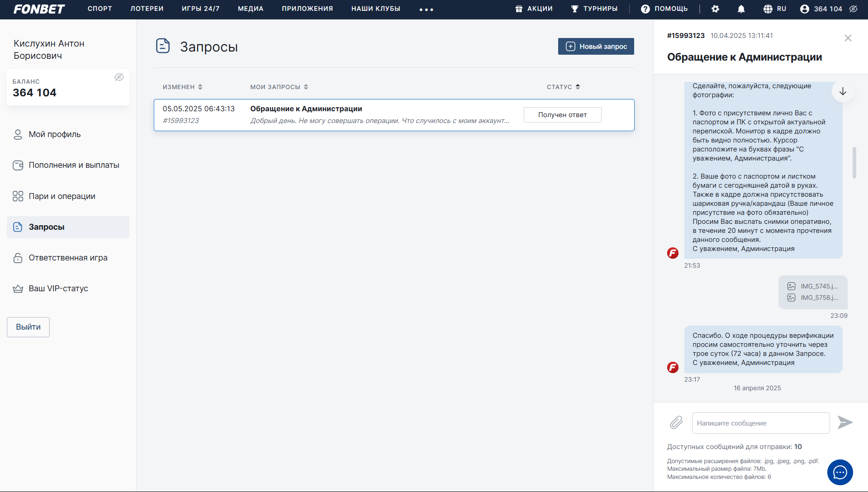868x492 pixels.
Task: Open notifications bell icon
Action: (741, 9)
